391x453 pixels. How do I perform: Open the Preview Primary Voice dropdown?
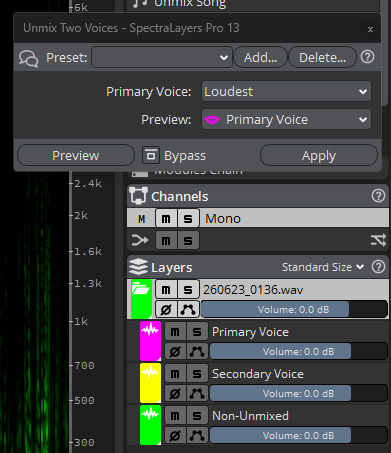[286, 119]
